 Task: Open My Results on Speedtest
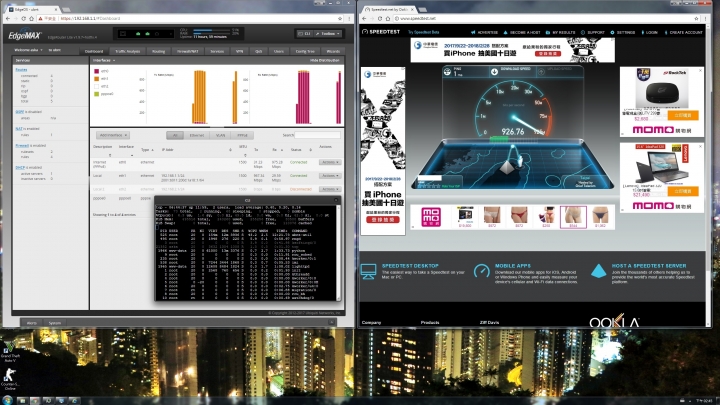pos(561,33)
